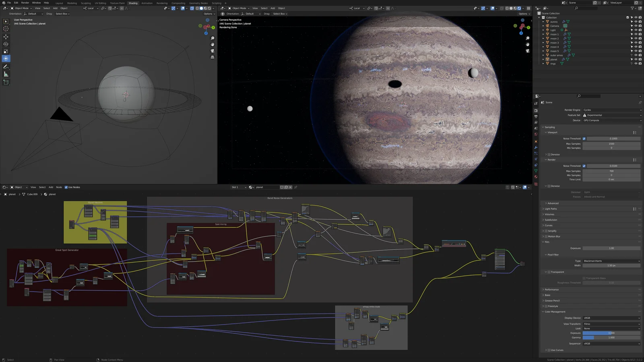This screenshot has height=362, width=644.
Task: Click the render Max Samples field
Action: point(611,171)
